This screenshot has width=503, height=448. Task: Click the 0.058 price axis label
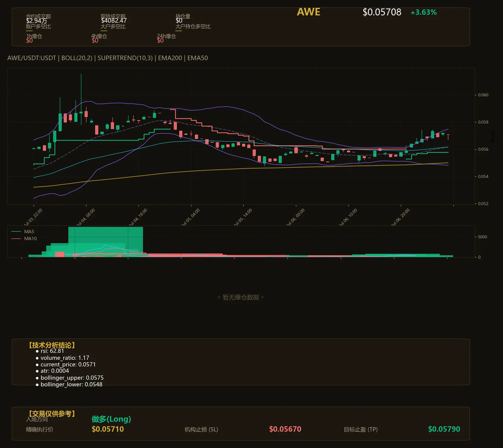pyautogui.click(x=483, y=122)
